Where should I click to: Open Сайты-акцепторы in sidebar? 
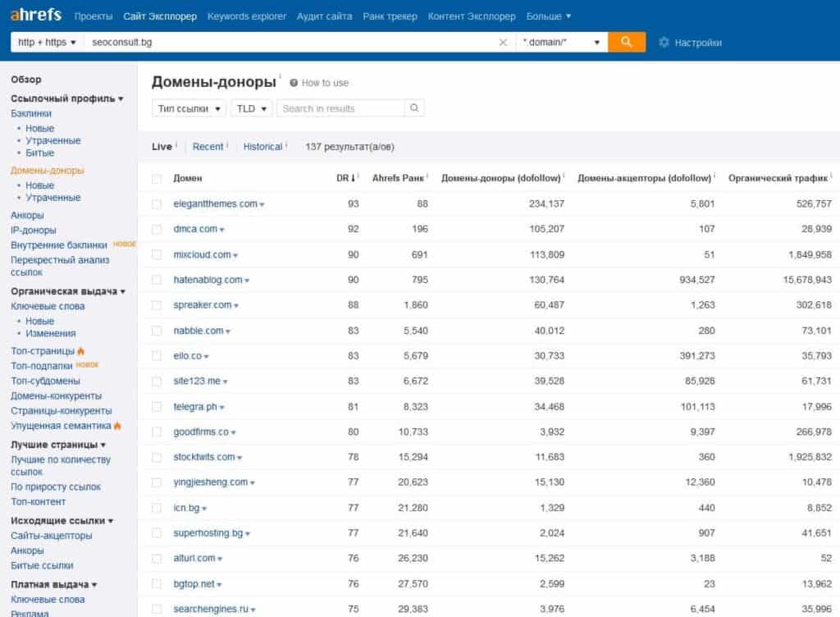coord(52,536)
